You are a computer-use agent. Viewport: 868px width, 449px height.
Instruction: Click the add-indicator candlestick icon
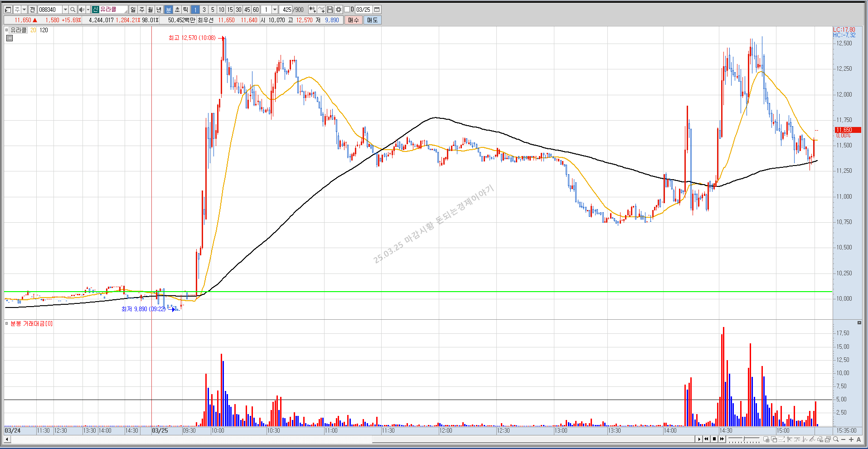point(312,10)
